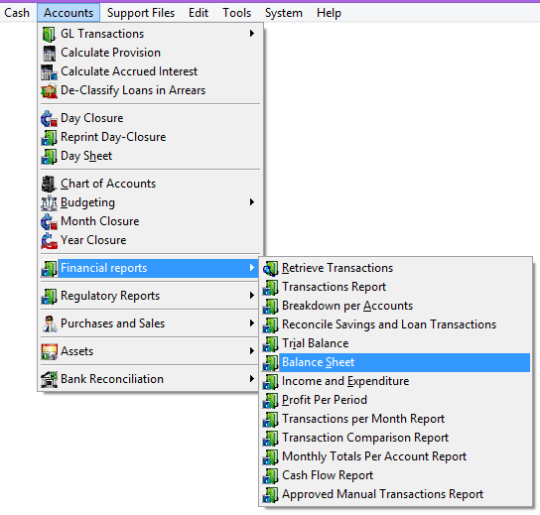This screenshot has height=515, width=540.
Task: Close the open Accounts menu
Action: click(x=69, y=13)
